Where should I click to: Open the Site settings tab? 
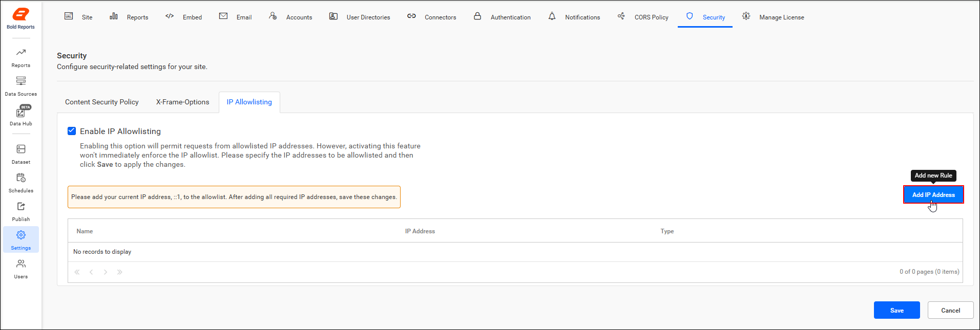tap(78, 17)
